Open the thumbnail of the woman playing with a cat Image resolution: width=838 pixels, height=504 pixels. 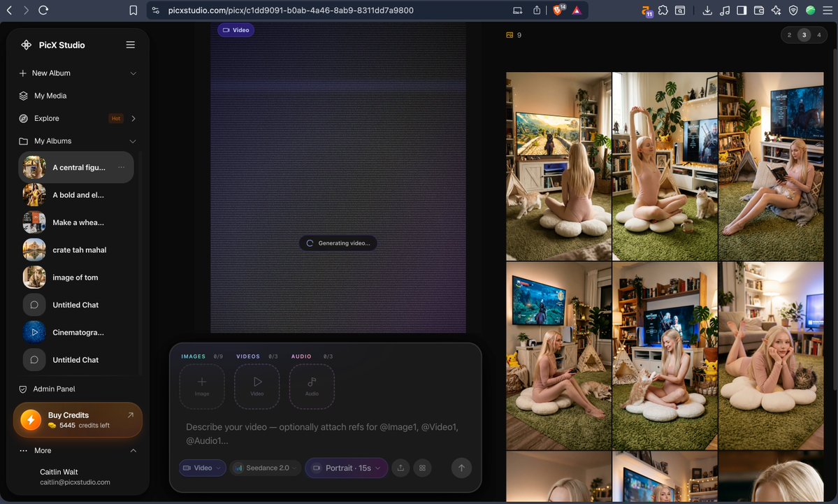tap(664, 355)
